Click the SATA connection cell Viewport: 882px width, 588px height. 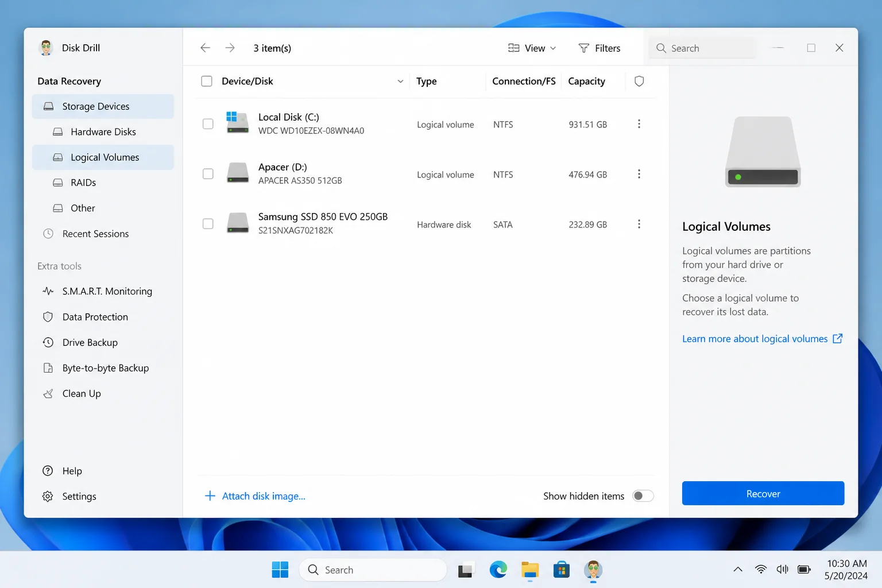pos(502,225)
